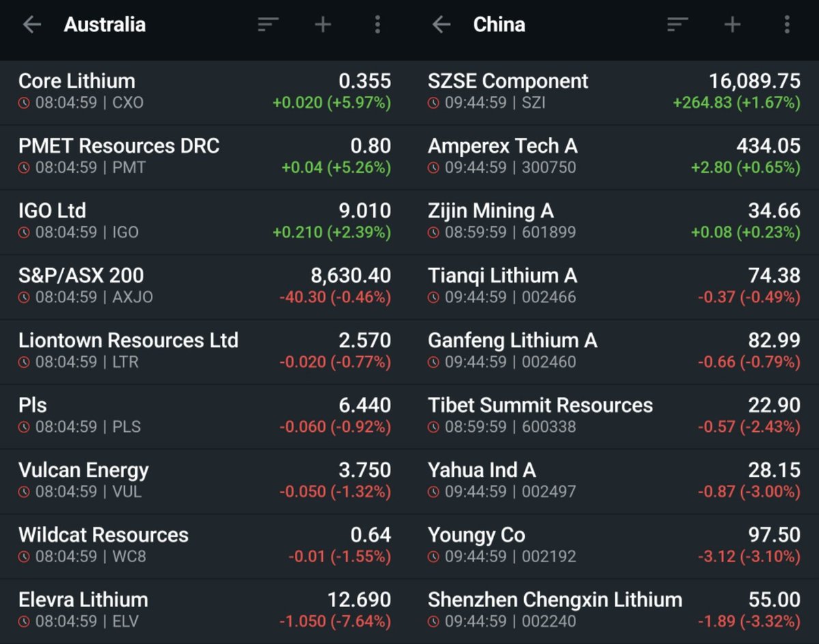The width and height of the screenshot is (819, 644).
Task: Open Liontown Resources Ltd quote
Action: click(205, 351)
